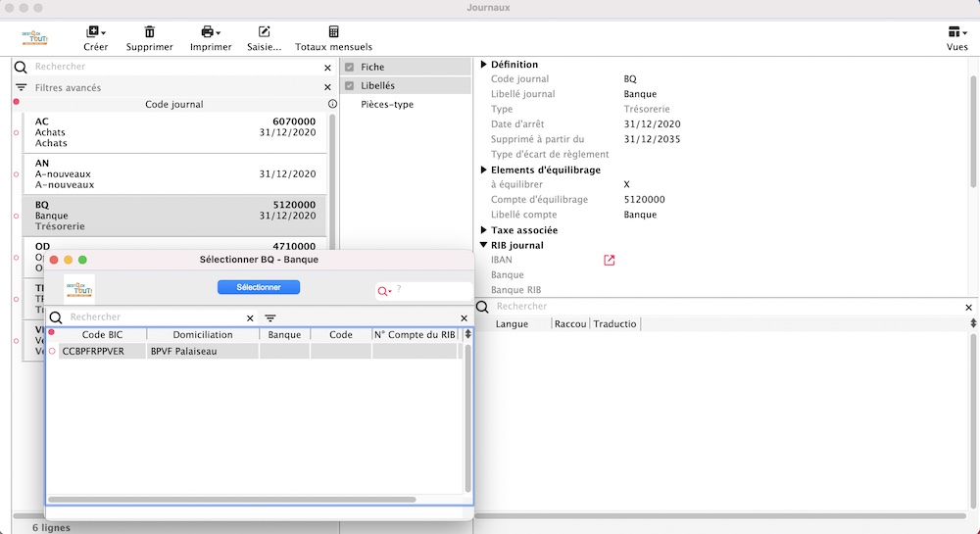The height and width of the screenshot is (534, 980).
Task: Click magnifier icon in journal list search
Action: (21, 67)
